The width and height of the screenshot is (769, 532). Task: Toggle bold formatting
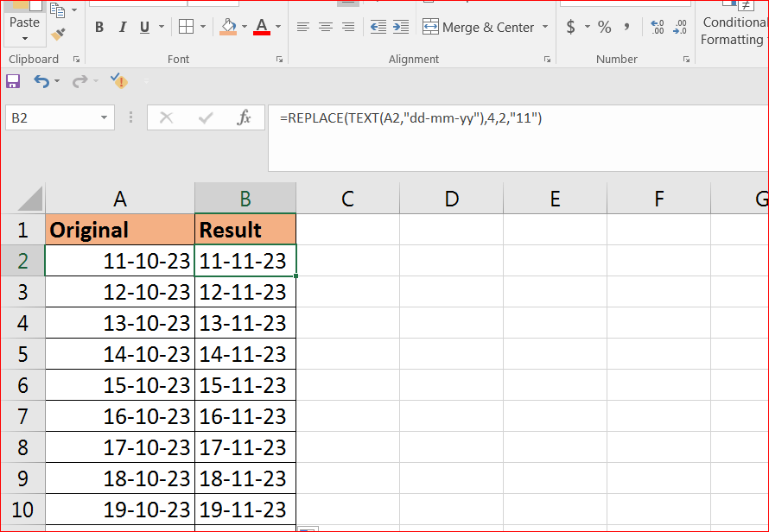pos(99,28)
